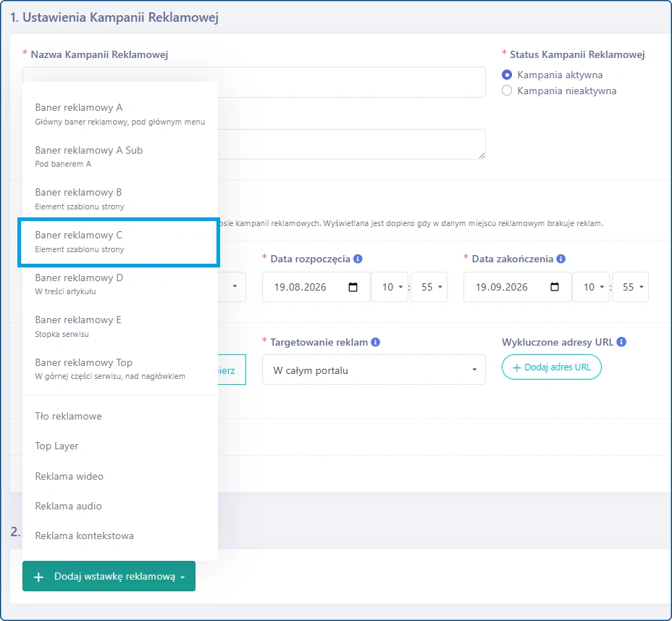Click the multiline textarea below campaign name
This screenshot has height=621, width=672.
pos(351,144)
